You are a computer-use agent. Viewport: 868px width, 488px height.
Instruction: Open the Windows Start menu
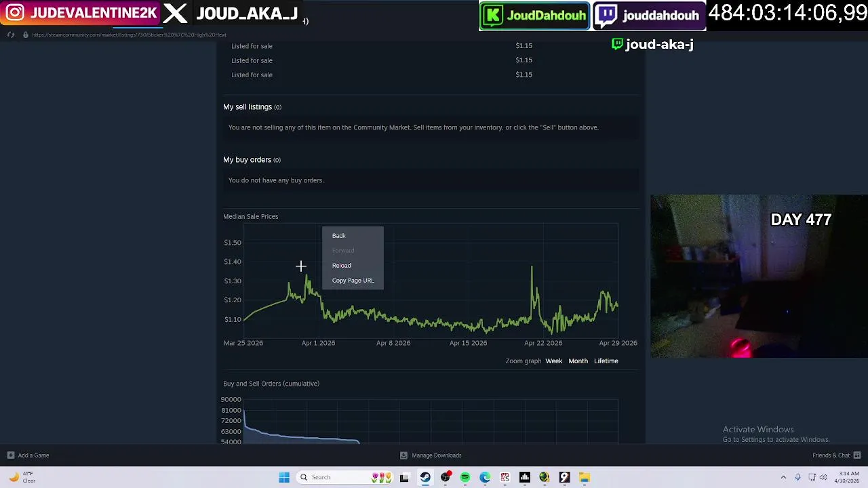[284, 477]
